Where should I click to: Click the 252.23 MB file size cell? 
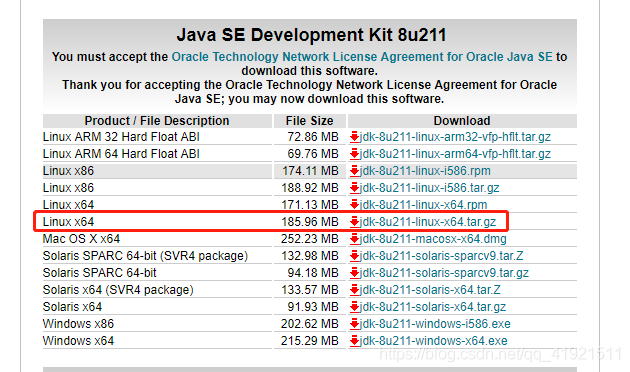pyautogui.click(x=310, y=239)
